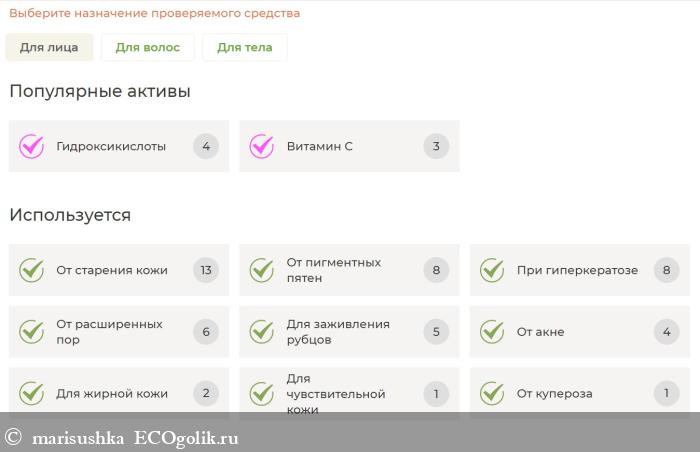The height and width of the screenshot is (452, 700).
Task: Click the От купероза checkmark icon
Action: 492,393
